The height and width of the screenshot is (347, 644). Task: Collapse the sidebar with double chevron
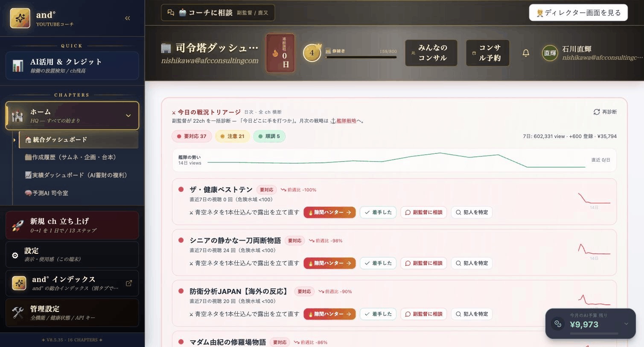pyautogui.click(x=127, y=18)
